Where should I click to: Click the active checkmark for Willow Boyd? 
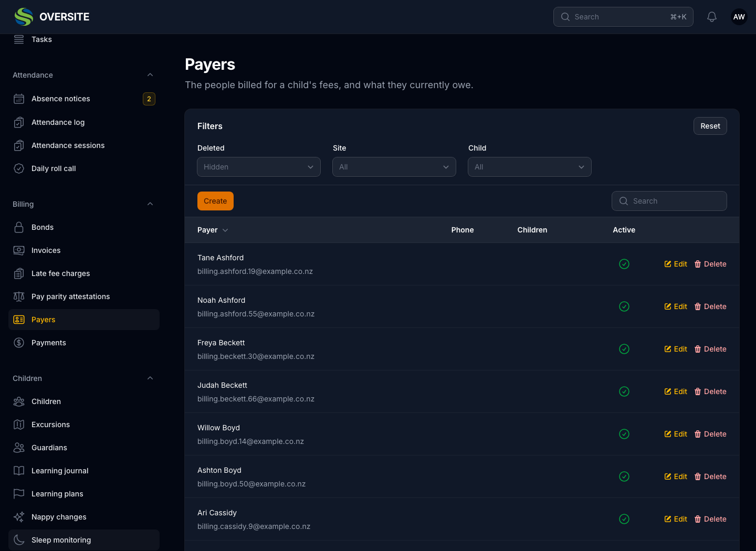pos(624,434)
